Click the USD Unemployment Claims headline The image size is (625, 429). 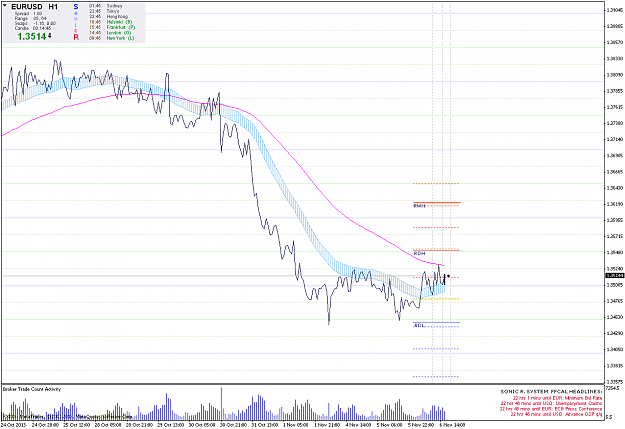click(552, 403)
